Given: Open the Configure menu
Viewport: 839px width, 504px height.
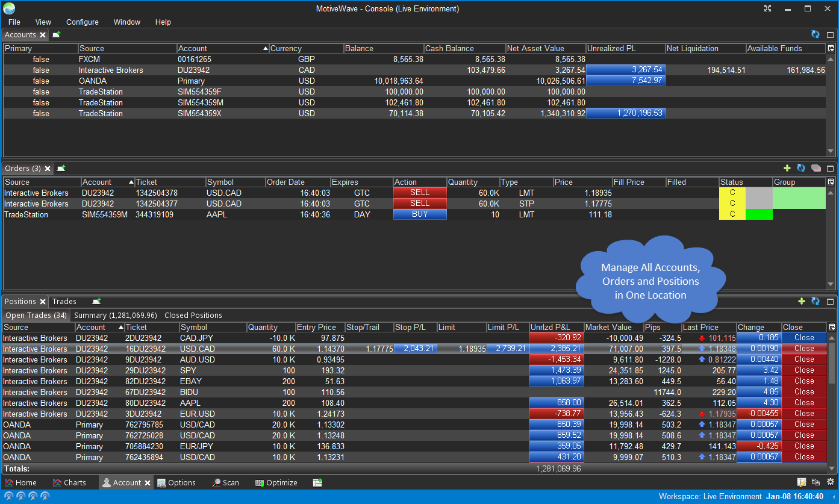Looking at the screenshot, I should 83,22.
